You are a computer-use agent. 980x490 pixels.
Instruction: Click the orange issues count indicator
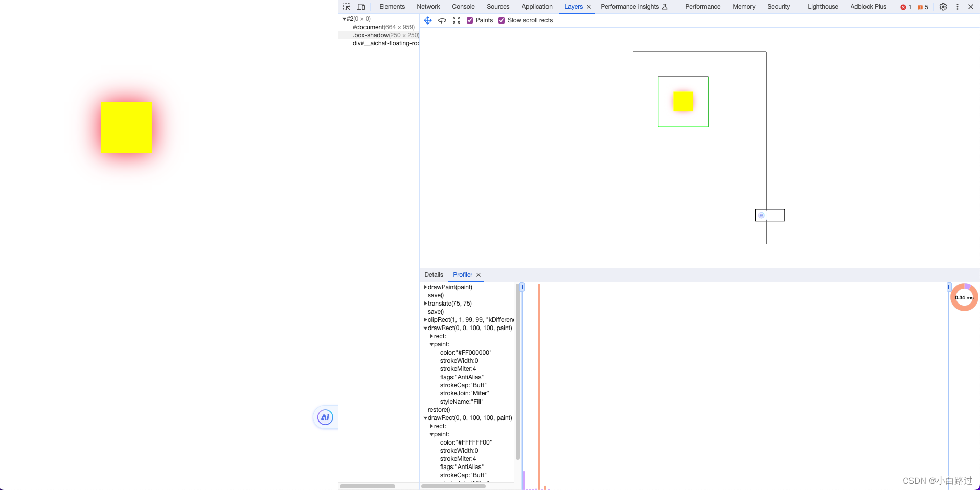tap(923, 7)
